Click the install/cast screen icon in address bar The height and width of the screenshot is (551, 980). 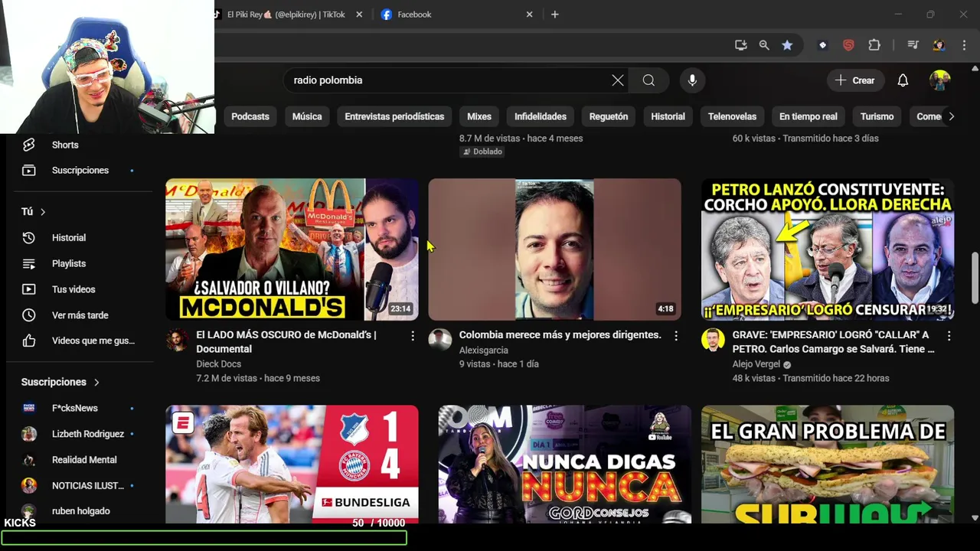click(x=740, y=45)
